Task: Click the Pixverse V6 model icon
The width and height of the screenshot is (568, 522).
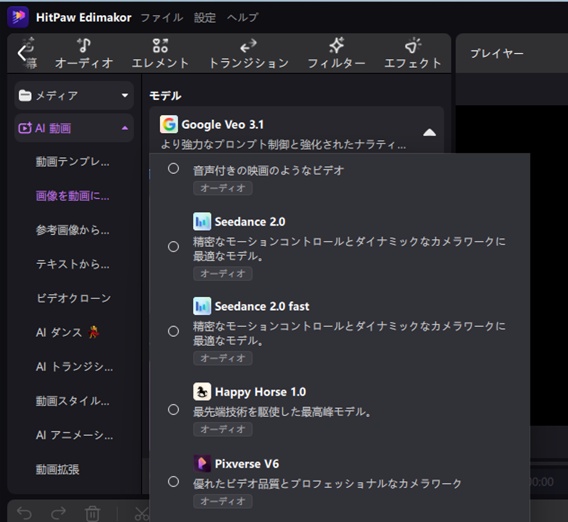Action: click(202, 464)
